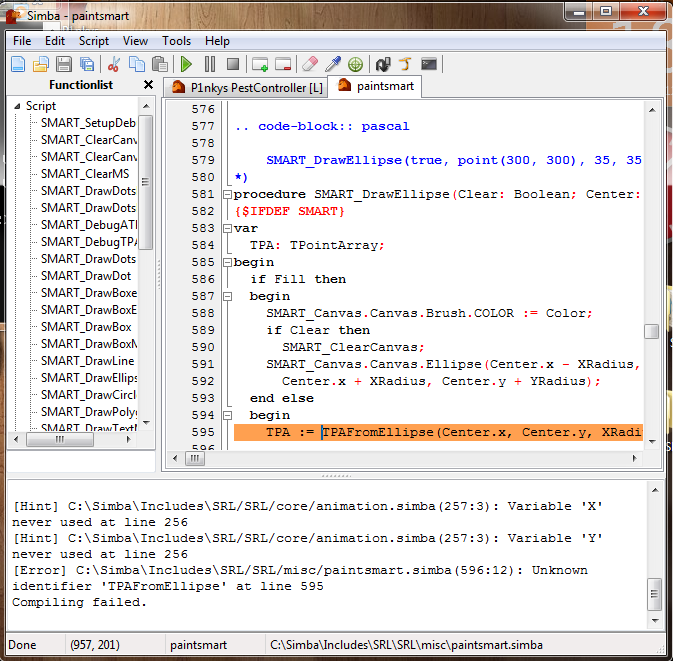This screenshot has width=673, height=661.
Task: Click the Cut scissors icon
Action: pos(114,64)
